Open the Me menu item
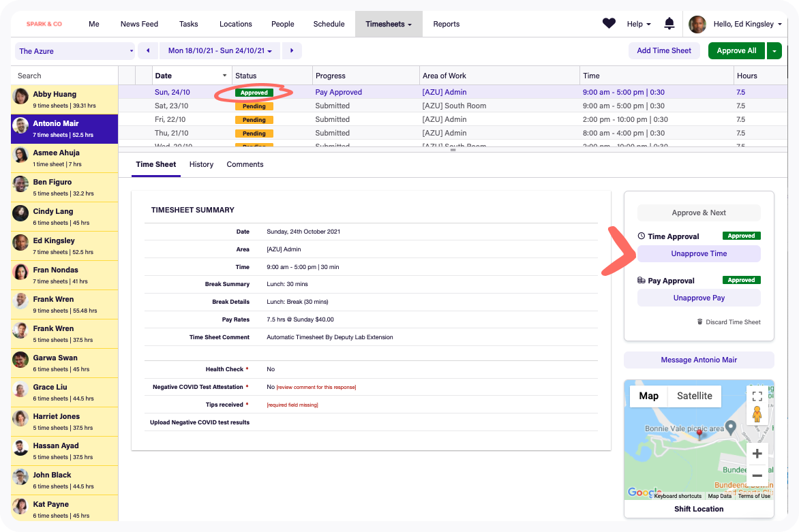Screen dimensions: 799x532 94,24
